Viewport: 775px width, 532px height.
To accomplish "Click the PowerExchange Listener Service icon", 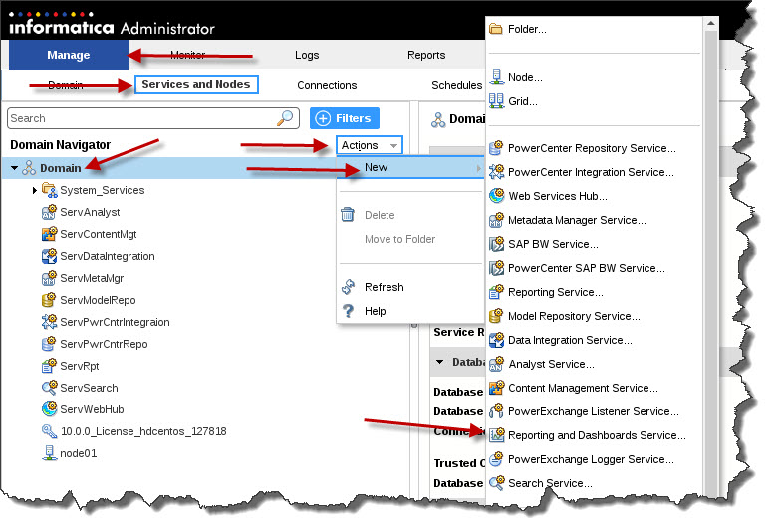I will point(496,411).
